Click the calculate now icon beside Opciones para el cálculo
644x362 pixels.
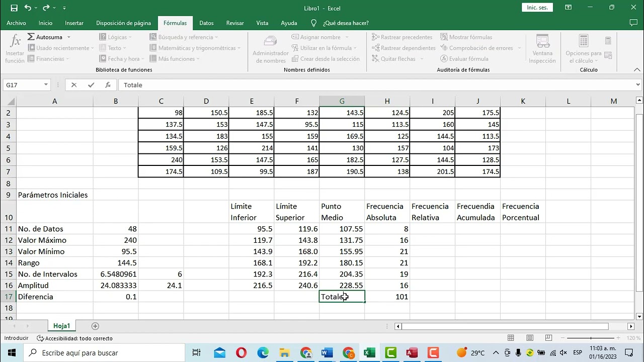(608, 41)
